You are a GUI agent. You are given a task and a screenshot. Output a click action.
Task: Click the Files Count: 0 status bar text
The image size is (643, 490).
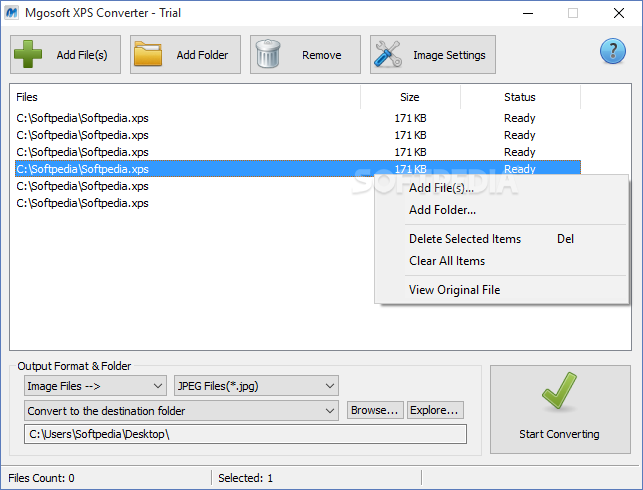pos(41,478)
